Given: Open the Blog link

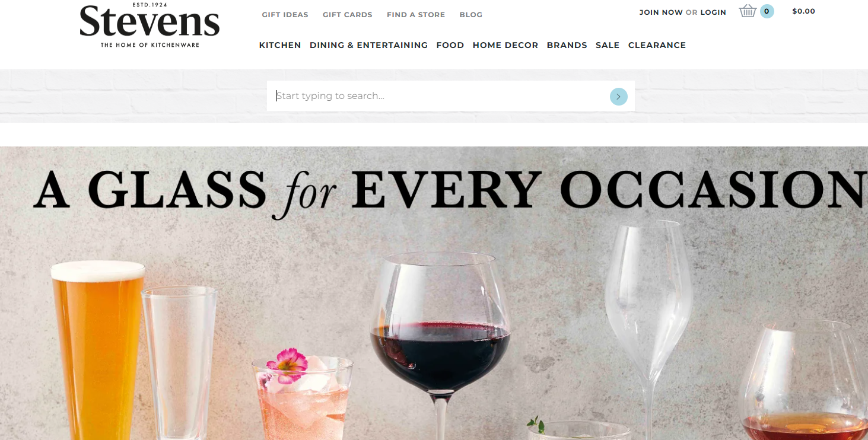Looking at the screenshot, I should pos(471,15).
